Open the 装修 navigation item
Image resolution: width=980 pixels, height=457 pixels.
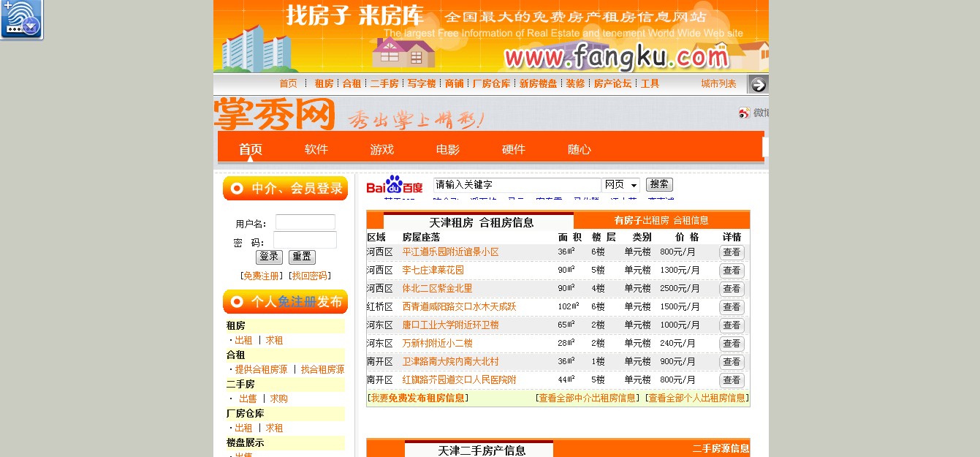coord(575,83)
